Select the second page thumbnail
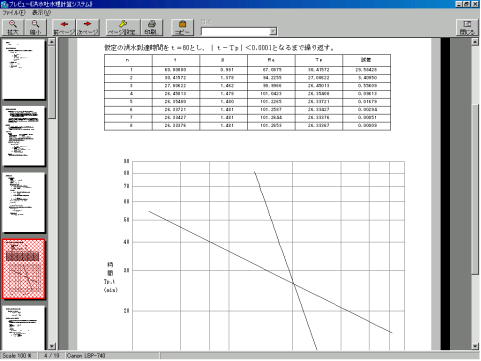 (23, 136)
